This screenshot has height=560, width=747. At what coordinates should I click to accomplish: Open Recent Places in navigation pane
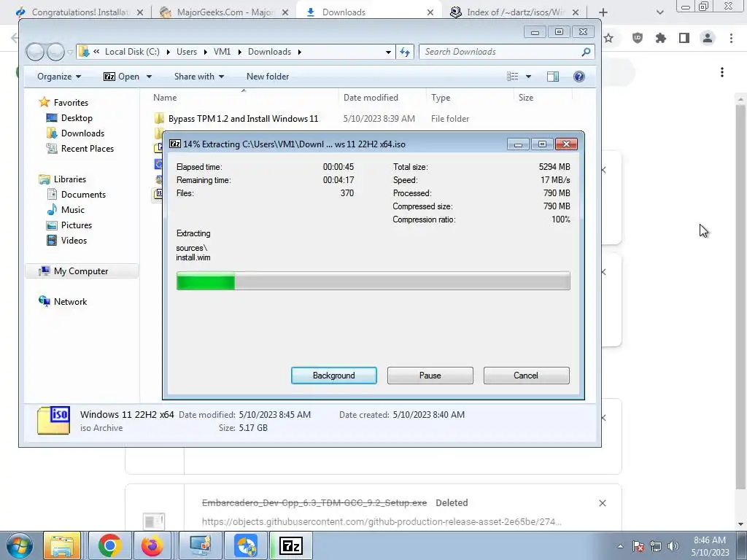(88, 148)
